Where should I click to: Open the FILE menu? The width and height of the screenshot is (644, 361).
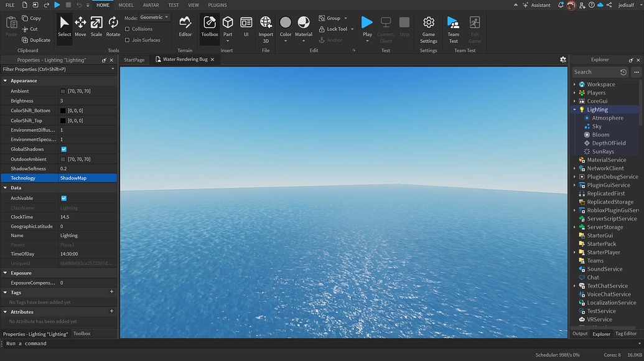point(10,5)
